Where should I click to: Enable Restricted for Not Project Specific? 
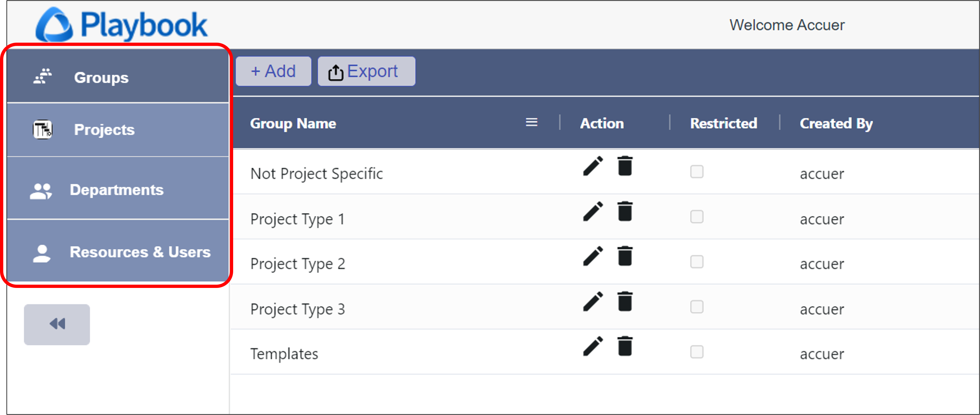pyautogui.click(x=696, y=172)
